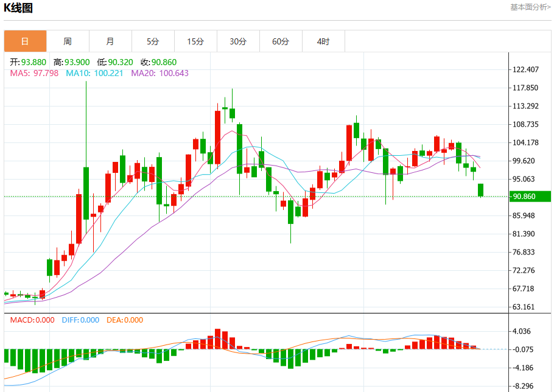
Task: Open the 4时 interval tab
Action: tap(323, 41)
